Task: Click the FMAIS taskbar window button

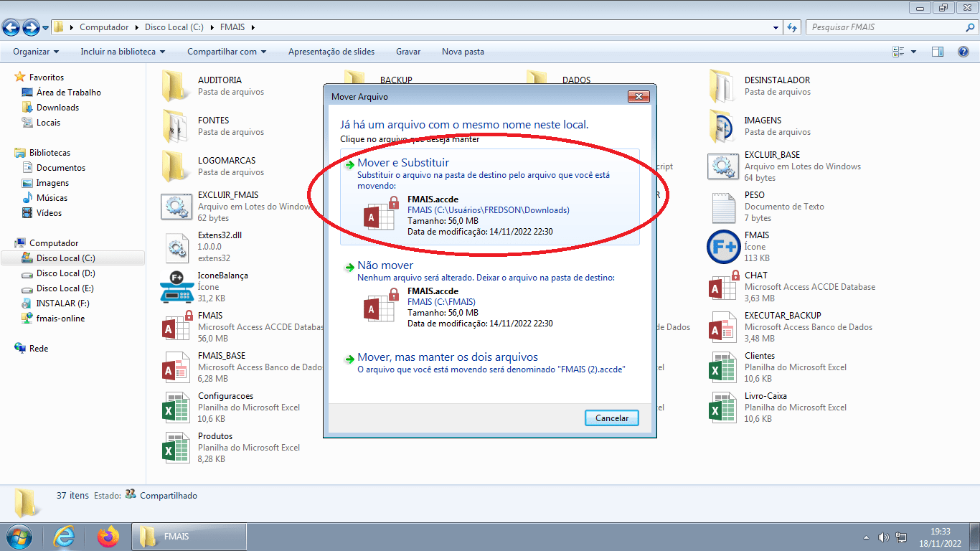Action: point(189,537)
